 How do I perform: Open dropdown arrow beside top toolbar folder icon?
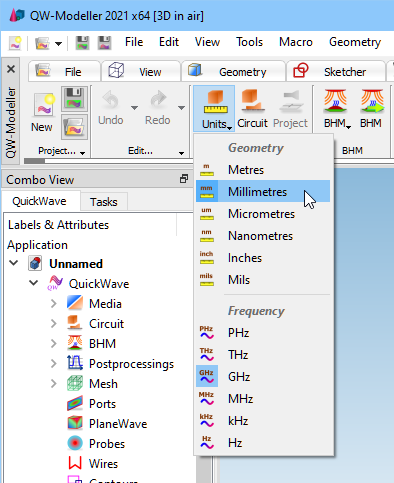click(x=58, y=44)
